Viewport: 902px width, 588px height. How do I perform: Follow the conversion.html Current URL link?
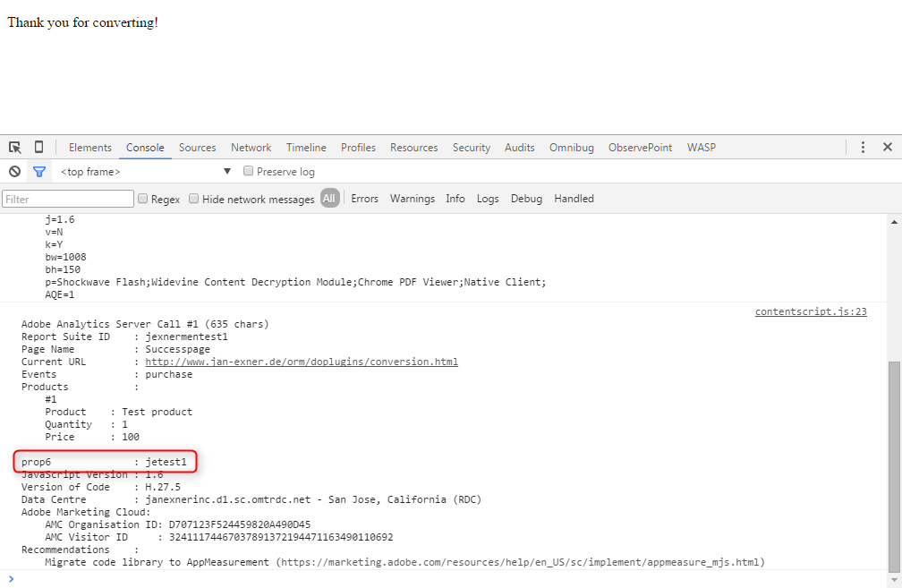point(302,362)
